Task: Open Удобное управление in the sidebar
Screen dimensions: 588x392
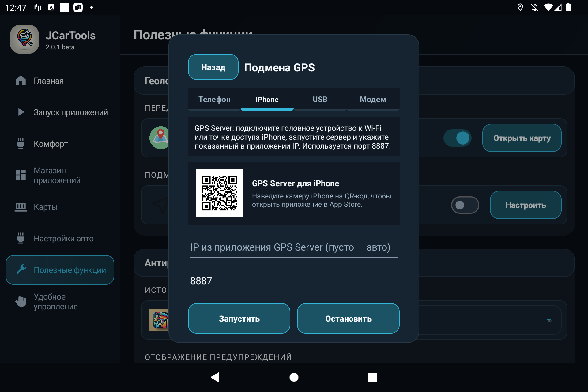Action: click(60, 301)
